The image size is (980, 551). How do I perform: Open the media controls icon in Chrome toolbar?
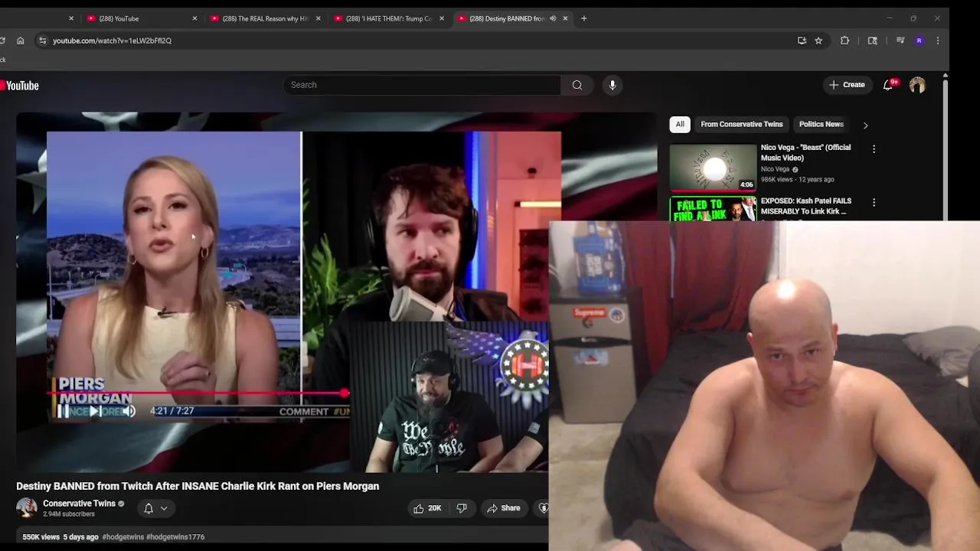tap(900, 41)
